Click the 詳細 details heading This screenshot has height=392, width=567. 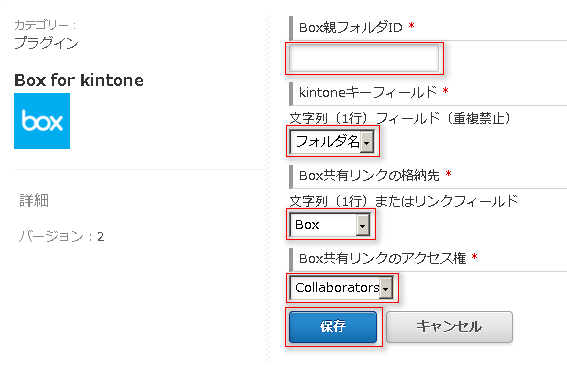[x=34, y=200]
